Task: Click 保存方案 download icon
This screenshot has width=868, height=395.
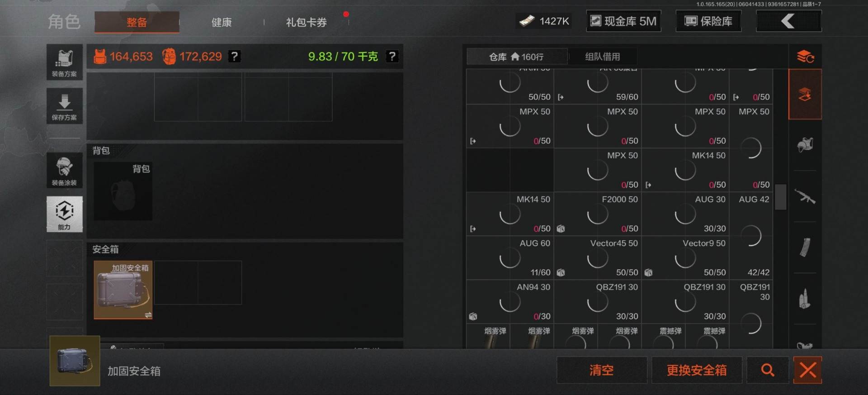Action: point(64,106)
